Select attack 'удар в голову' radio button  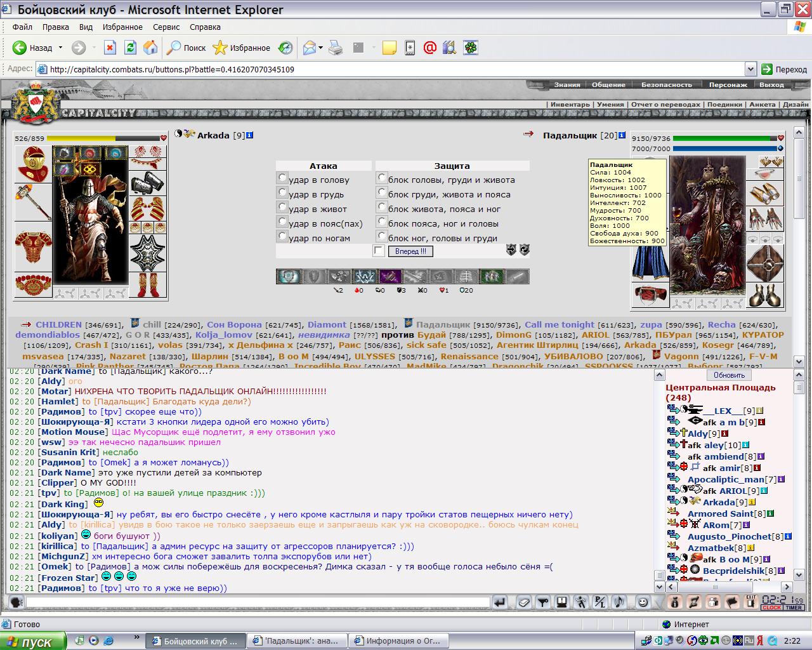(282, 178)
